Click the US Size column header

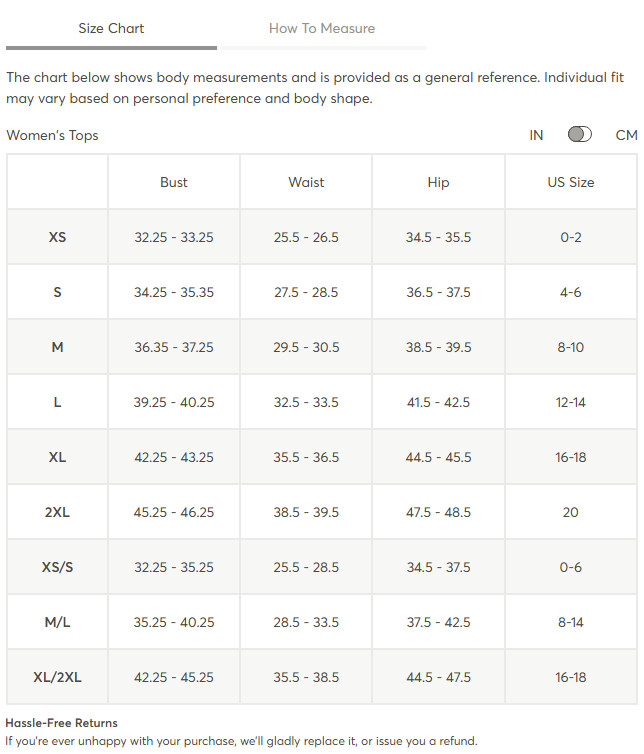[x=570, y=182]
